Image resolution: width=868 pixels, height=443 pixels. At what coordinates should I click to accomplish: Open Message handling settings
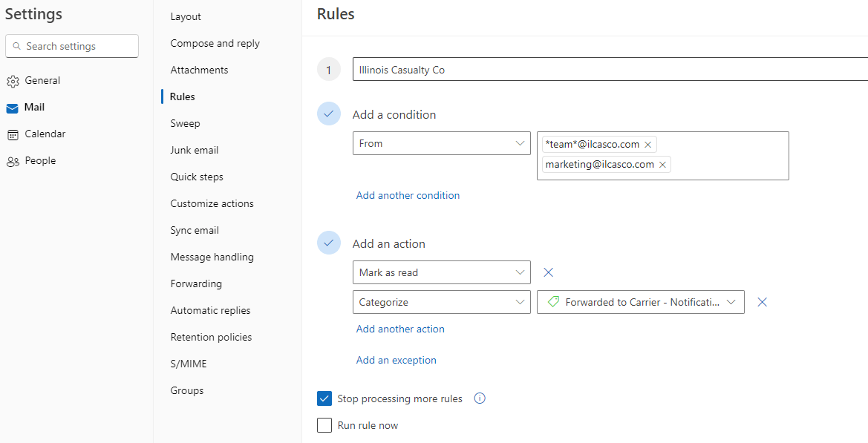point(212,257)
